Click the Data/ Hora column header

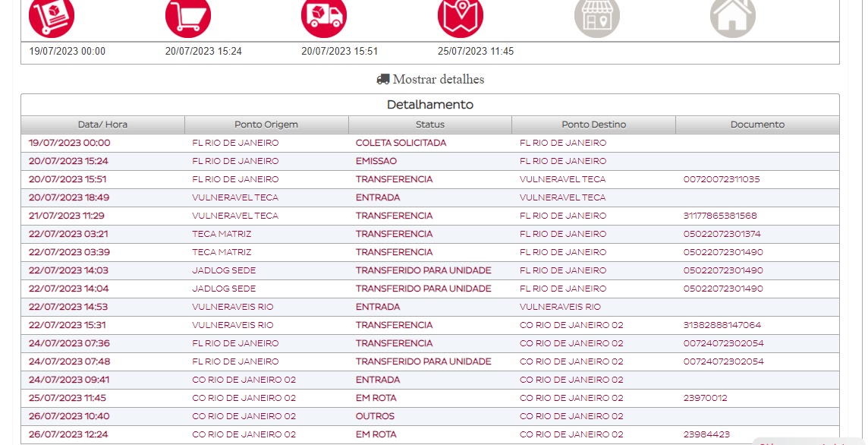point(103,125)
